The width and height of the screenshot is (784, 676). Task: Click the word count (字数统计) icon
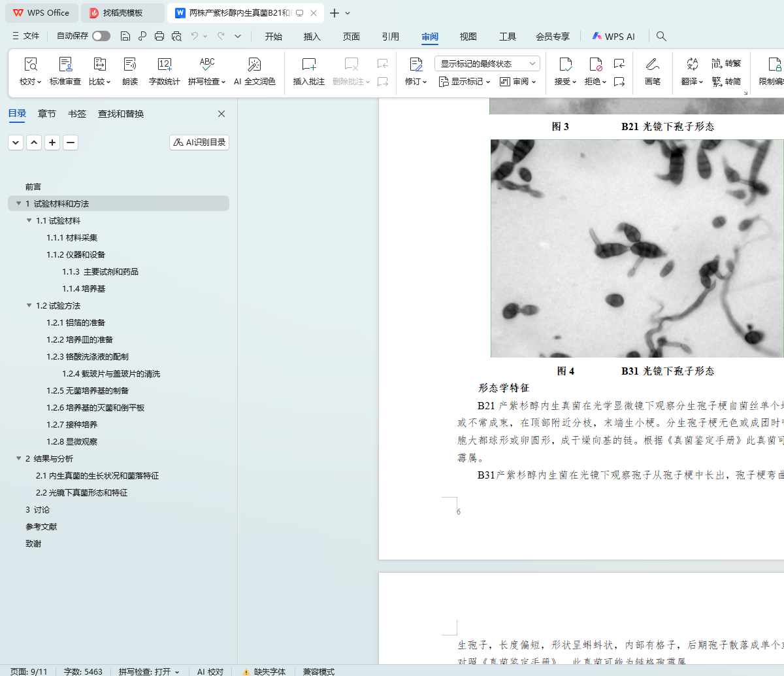[164, 65]
